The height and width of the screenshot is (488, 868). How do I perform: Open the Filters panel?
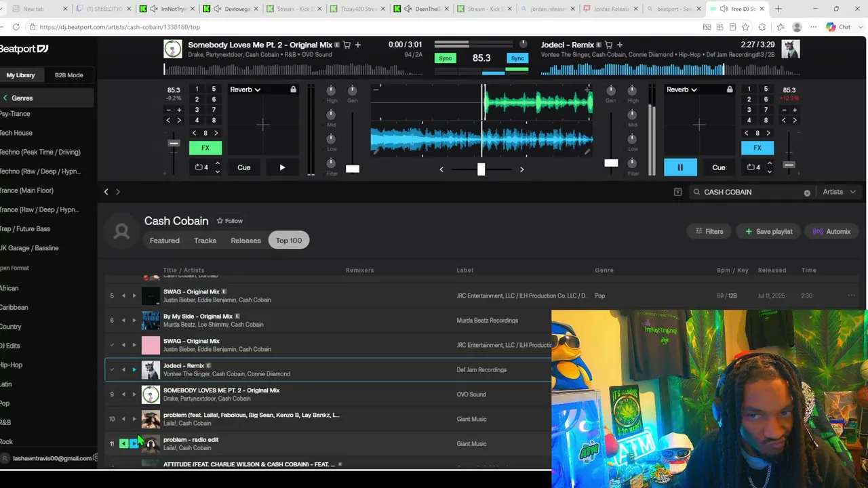pyautogui.click(x=709, y=231)
